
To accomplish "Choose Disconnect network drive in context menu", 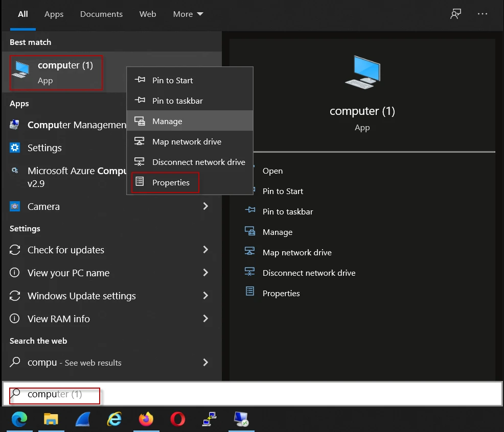I will coord(190,162).
